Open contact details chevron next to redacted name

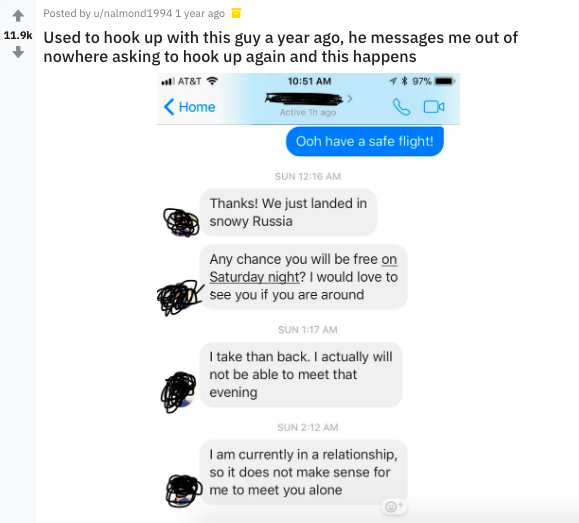tap(350, 99)
